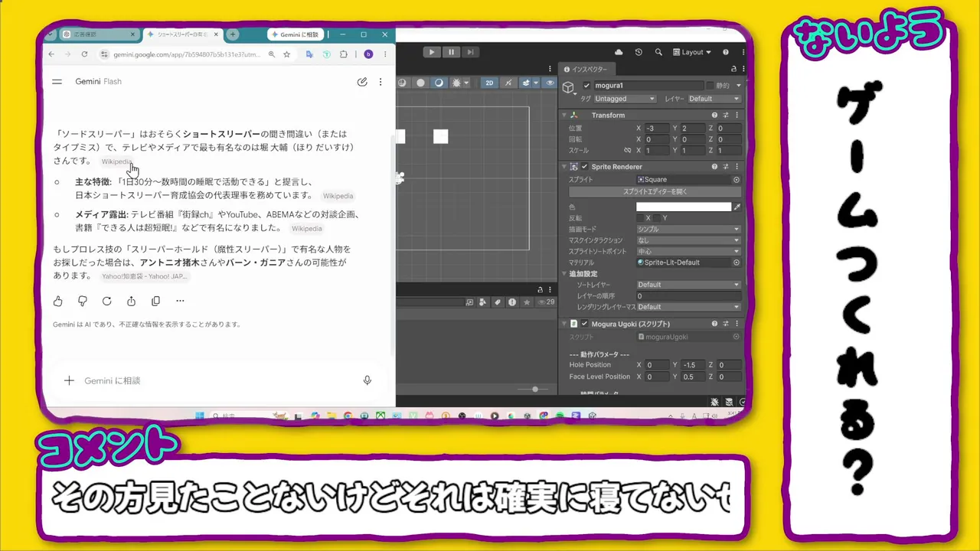
Task: Open the マスクインタラクション dropdown
Action: coord(688,240)
